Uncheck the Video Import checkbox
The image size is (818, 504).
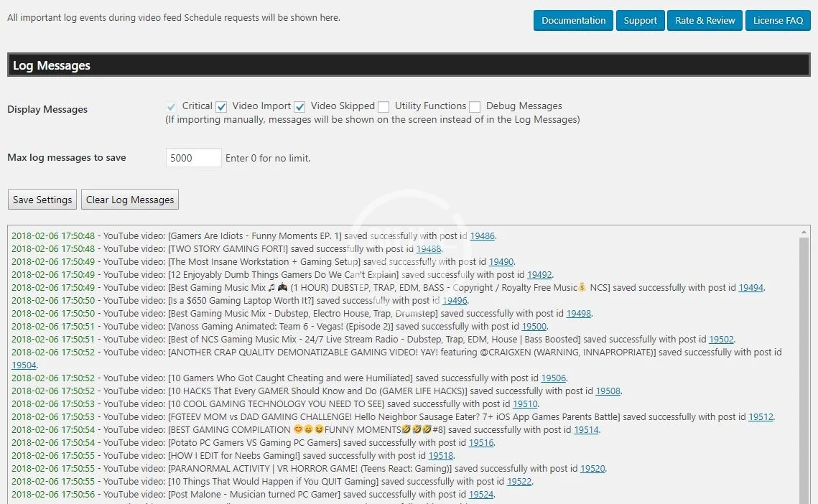click(x=222, y=107)
